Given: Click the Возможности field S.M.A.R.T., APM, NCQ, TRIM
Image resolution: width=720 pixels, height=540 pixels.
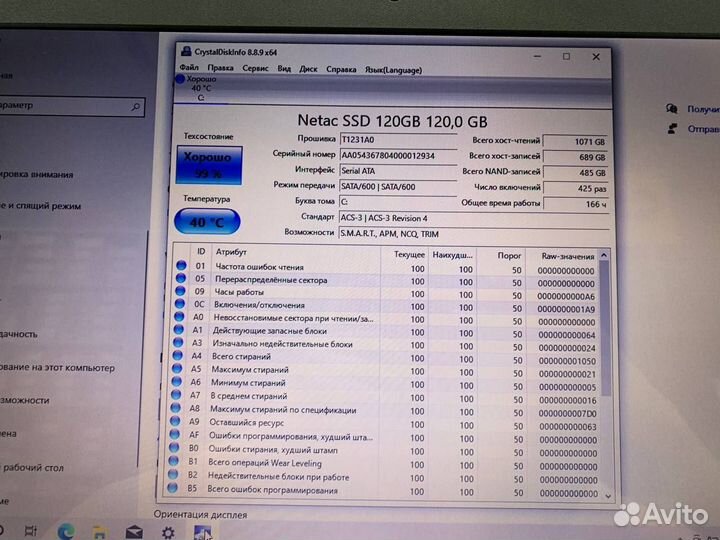Looking at the screenshot, I should 474,234.
